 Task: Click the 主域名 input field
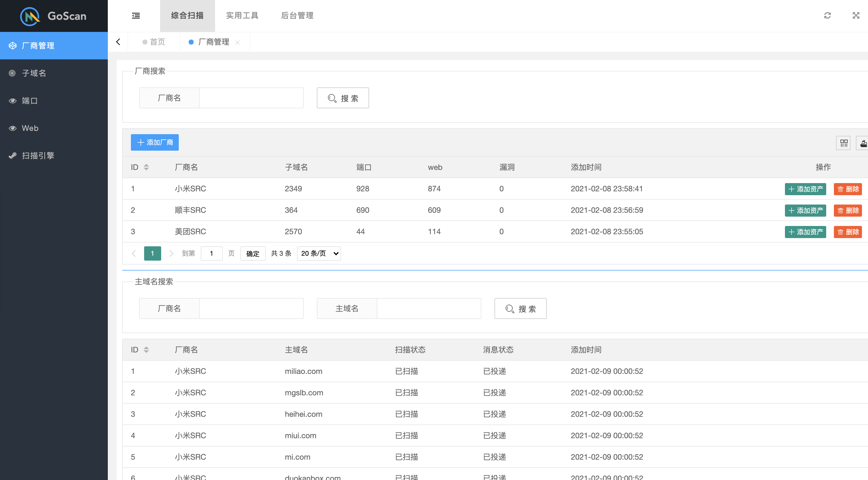[429, 308]
